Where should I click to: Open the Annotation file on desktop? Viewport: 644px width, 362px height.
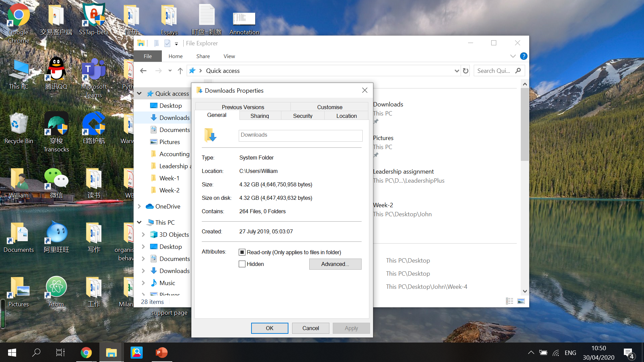[x=244, y=24]
